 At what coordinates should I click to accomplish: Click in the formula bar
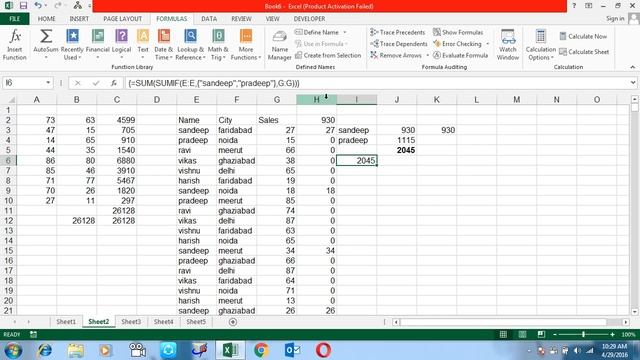(376, 83)
